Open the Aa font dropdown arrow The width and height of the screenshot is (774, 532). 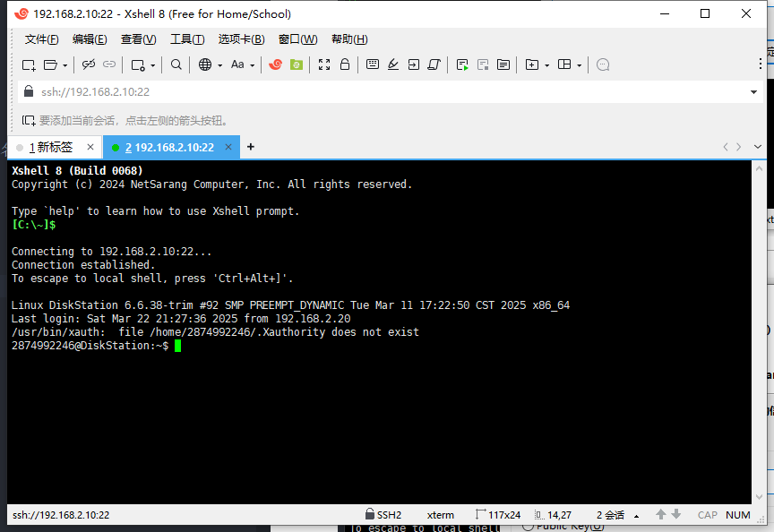click(x=253, y=65)
